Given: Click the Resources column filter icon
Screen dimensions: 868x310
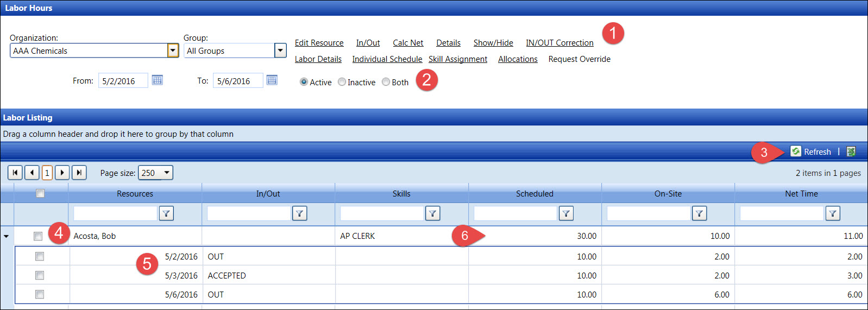Looking at the screenshot, I should (166, 213).
